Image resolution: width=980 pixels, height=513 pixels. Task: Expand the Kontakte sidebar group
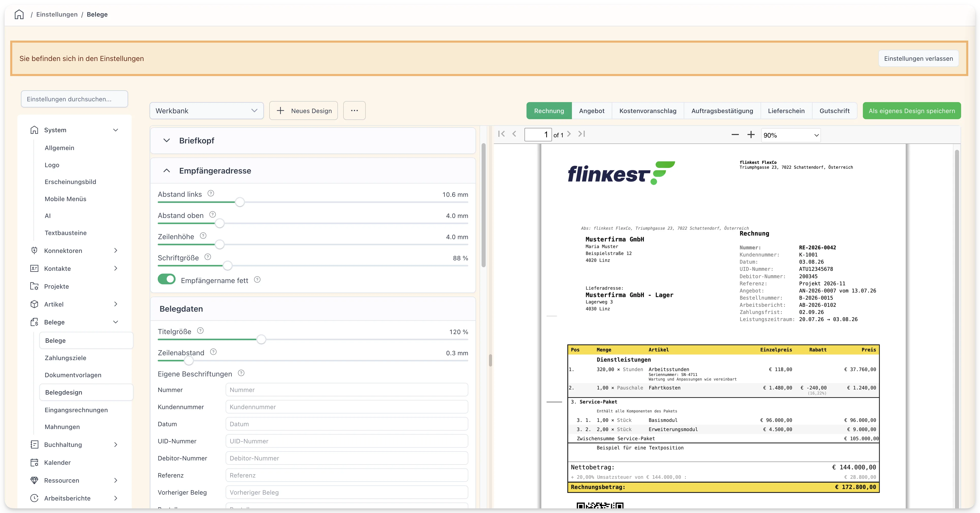(116, 268)
